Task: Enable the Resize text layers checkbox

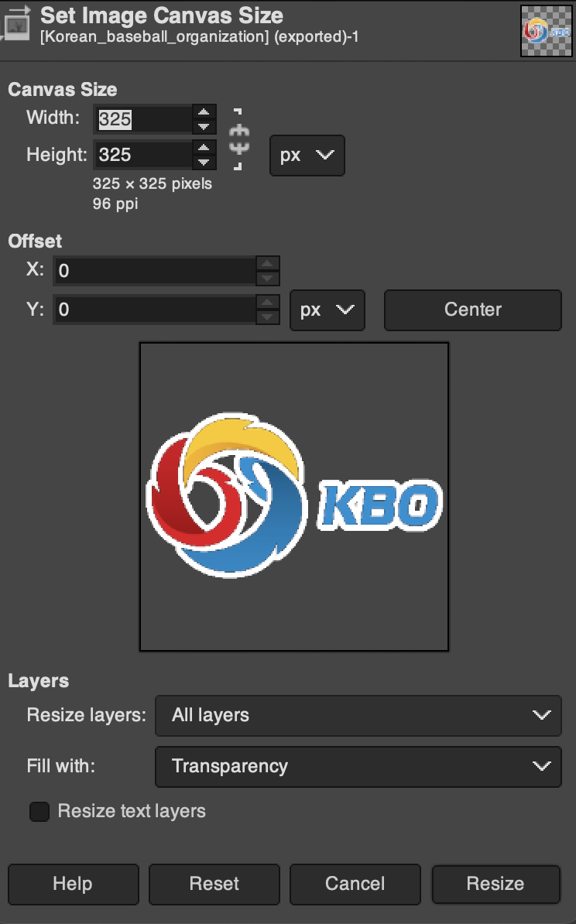Action: click(x=39, y=812)
